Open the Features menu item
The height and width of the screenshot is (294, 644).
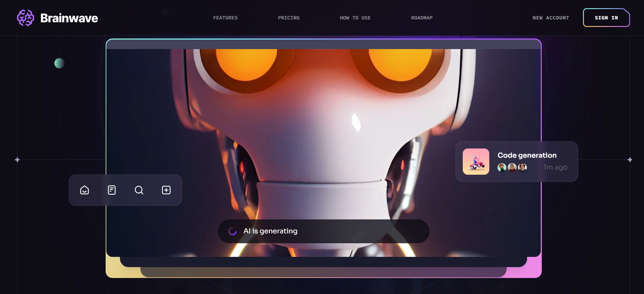[225, 18]
